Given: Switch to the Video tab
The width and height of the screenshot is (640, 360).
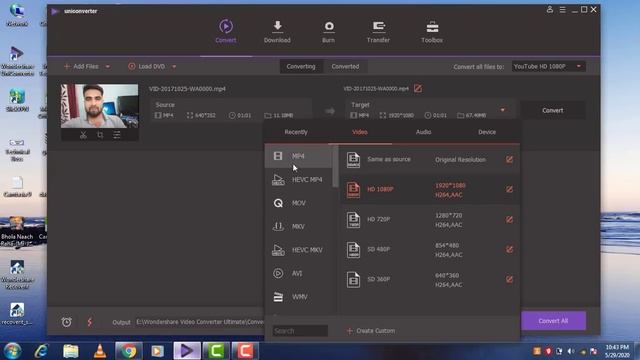Looking at the screenshot, I should click(x=360, y=132).
